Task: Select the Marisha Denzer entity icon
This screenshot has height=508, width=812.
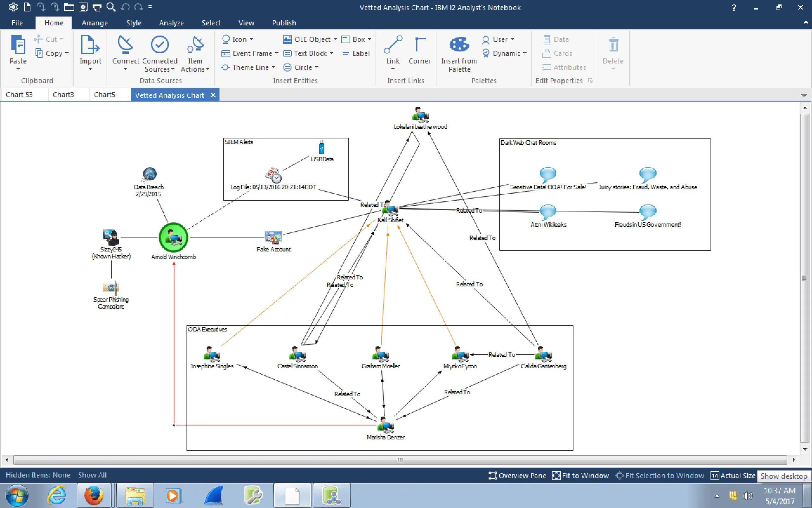Action: click(385, 425)
